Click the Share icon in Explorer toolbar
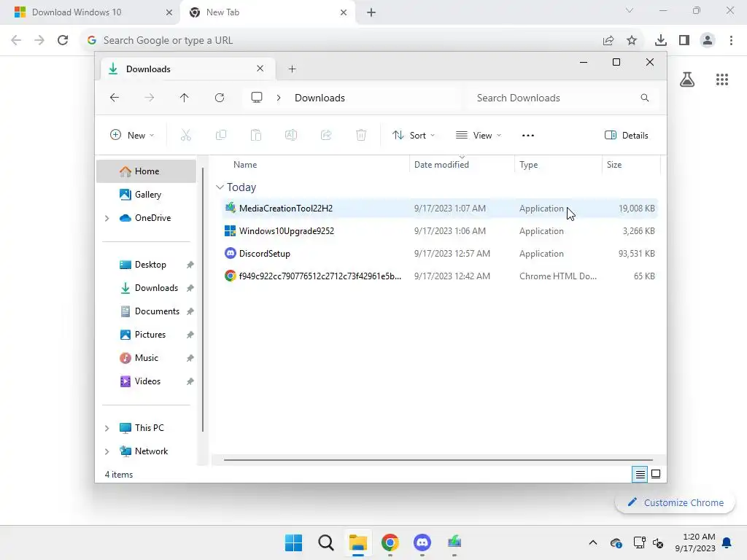Viewport: 747px width, 560px height. click(326, 135)
